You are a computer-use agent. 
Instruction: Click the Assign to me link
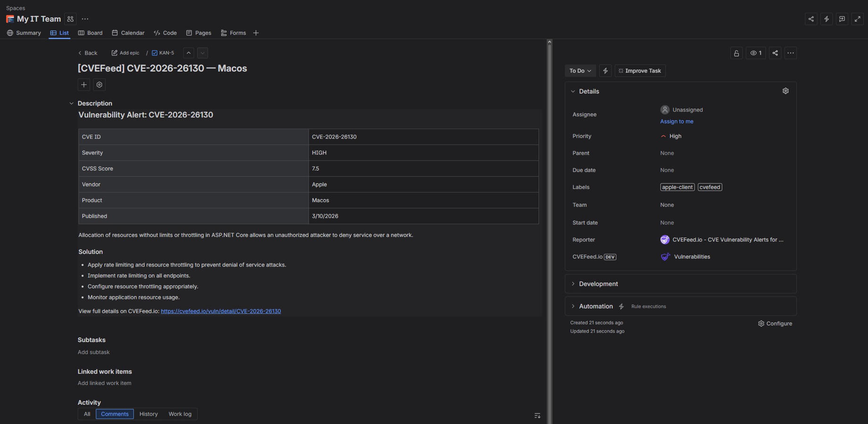pyautogui.click(x=676, y=121)
